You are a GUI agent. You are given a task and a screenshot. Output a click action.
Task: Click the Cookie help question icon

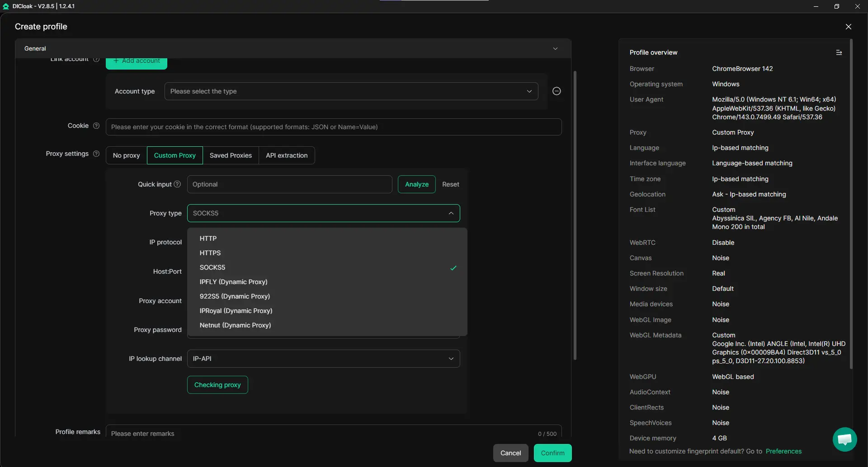point(96,126)
